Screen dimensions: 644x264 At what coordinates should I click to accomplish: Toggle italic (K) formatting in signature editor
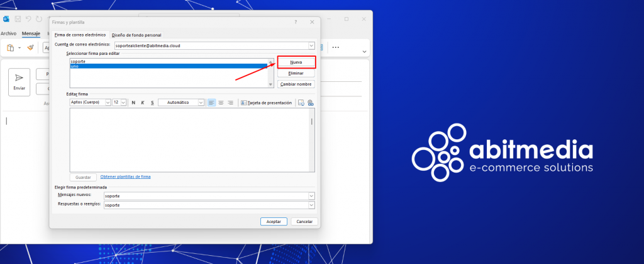point(143,103)
